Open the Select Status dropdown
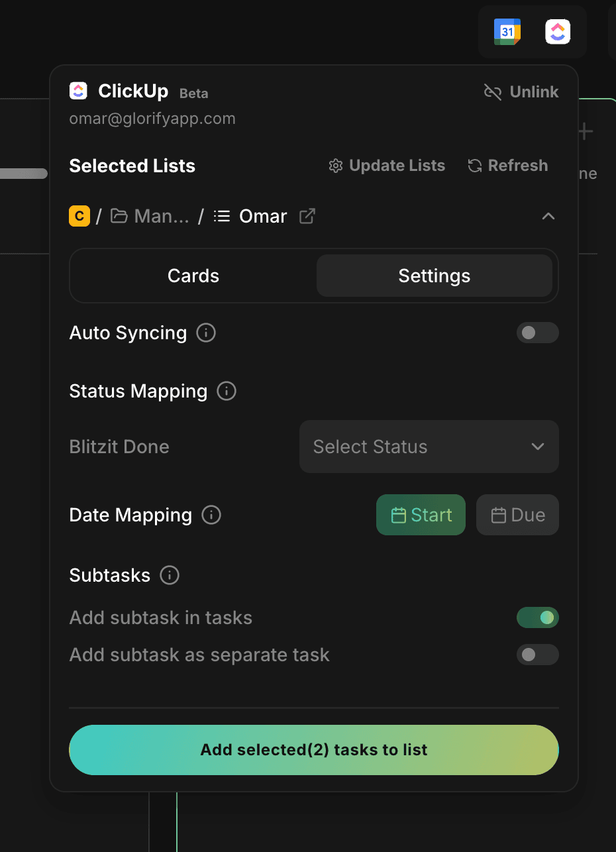616x852 pixels. (x=429, y=447)
